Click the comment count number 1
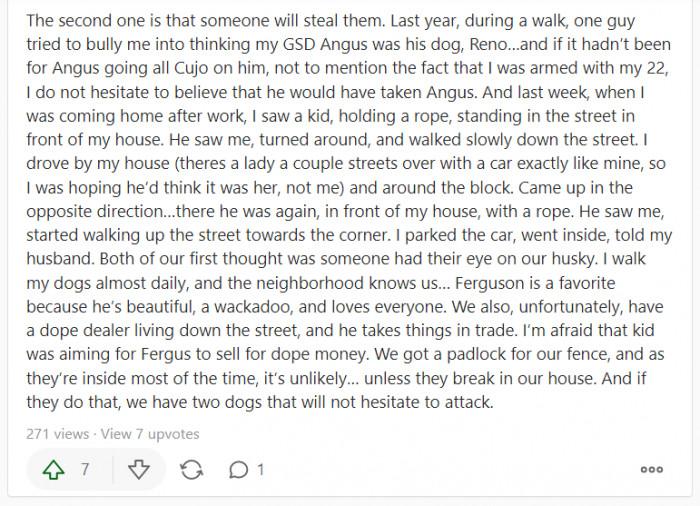700x506 pixels. pos(261,469)
